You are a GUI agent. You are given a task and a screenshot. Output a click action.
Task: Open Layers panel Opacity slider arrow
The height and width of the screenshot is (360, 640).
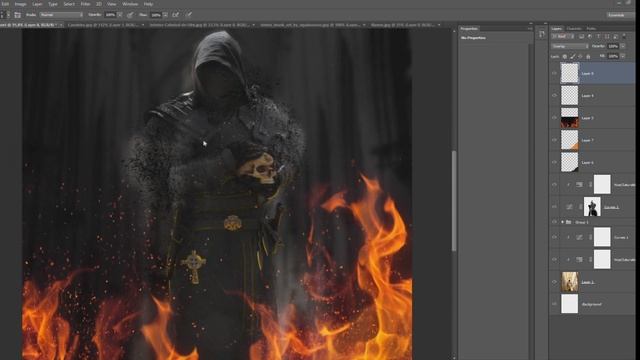623,46
